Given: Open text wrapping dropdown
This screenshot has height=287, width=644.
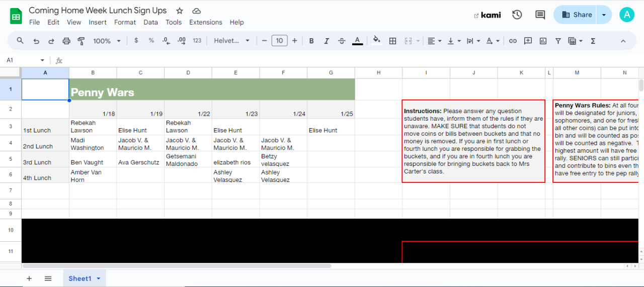Looking at the screenshot, I should tap(473, 41).
